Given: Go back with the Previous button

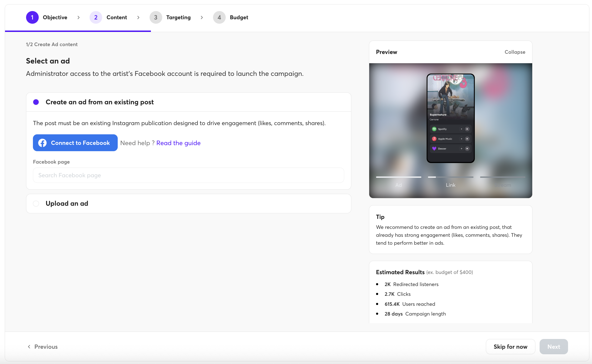Looking at the screenshot, I should [x=43, y=347].
